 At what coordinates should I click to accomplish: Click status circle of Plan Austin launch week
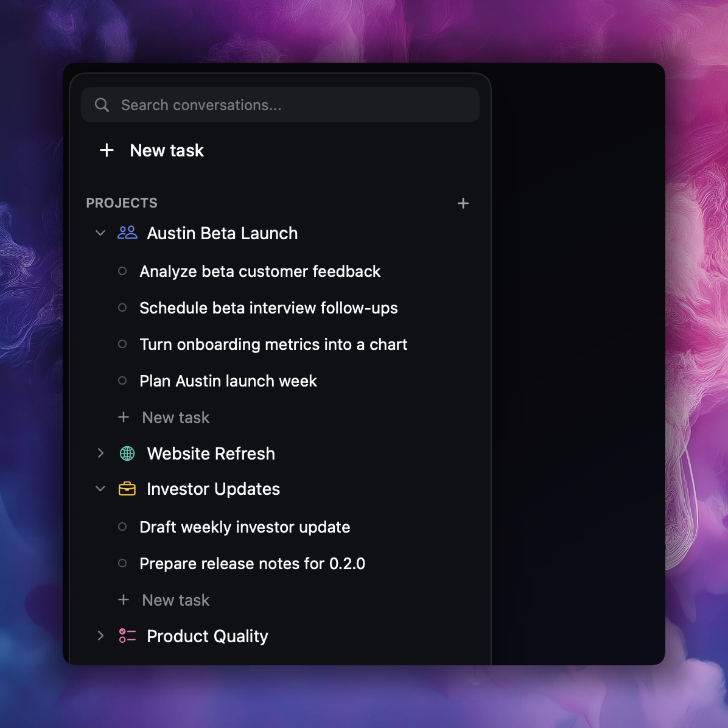[122, 380]
